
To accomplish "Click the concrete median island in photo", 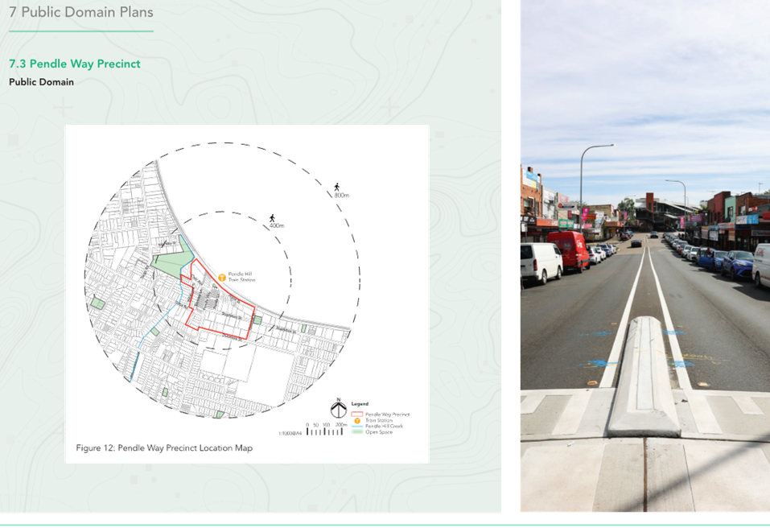I will [x=644, y=377].
